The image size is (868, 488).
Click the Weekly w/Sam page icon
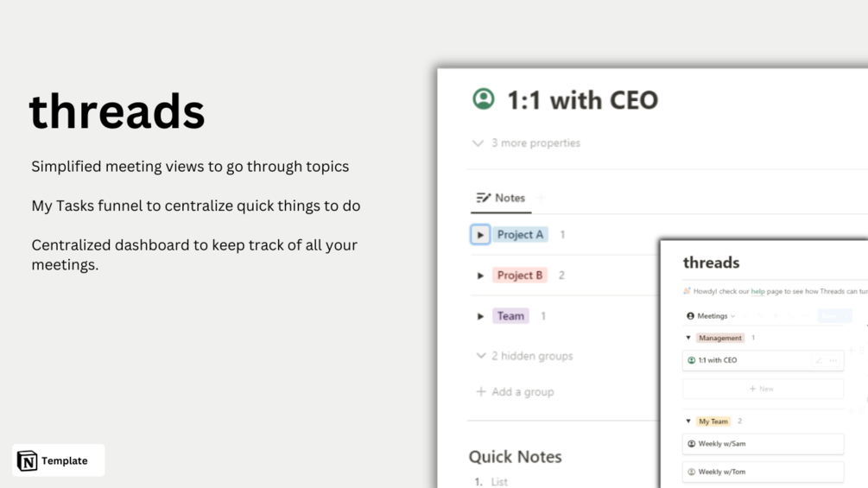692,444
